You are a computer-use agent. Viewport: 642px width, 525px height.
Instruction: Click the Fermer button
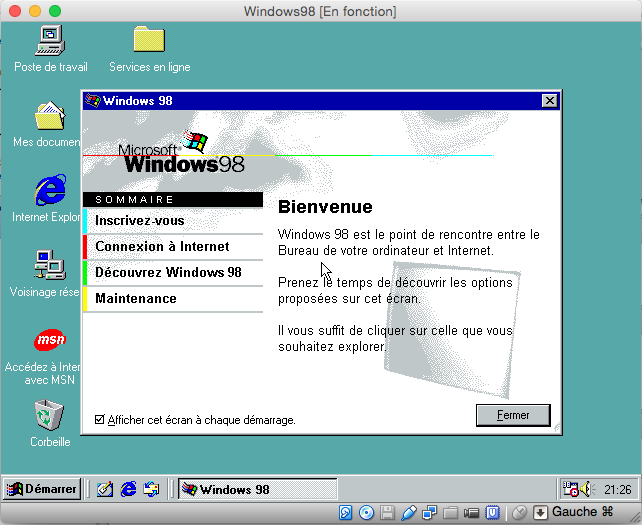513,415
